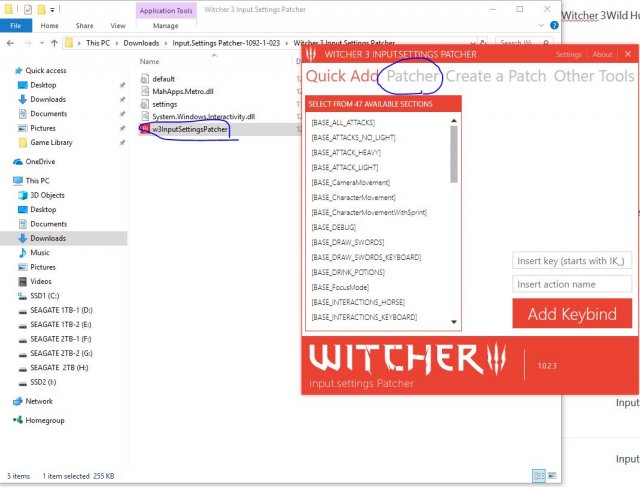
Task: Switch to the Patcher tab
Action: click(x=413, y=77)
